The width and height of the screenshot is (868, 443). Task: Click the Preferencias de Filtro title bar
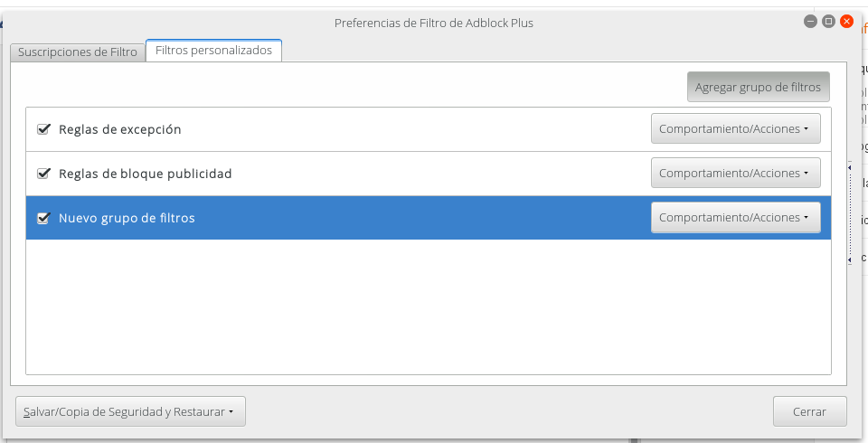point(434,23)
